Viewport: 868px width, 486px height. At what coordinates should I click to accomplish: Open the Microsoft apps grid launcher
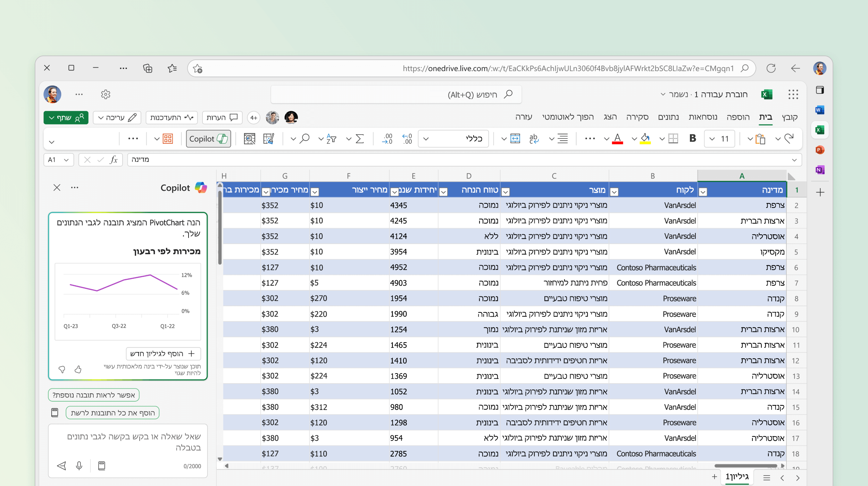[x=793, y=94]
